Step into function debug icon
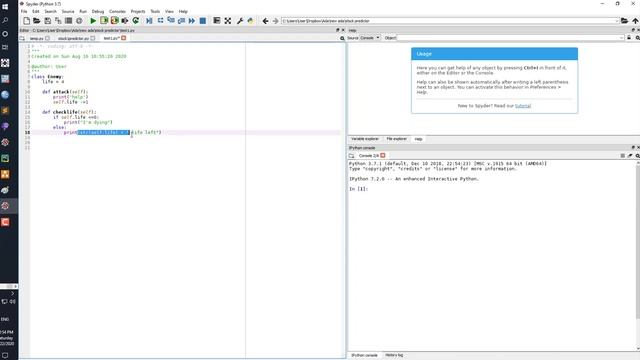Image resolution: width=640 pixels, height=360 pixels. [x=171, y=21]
